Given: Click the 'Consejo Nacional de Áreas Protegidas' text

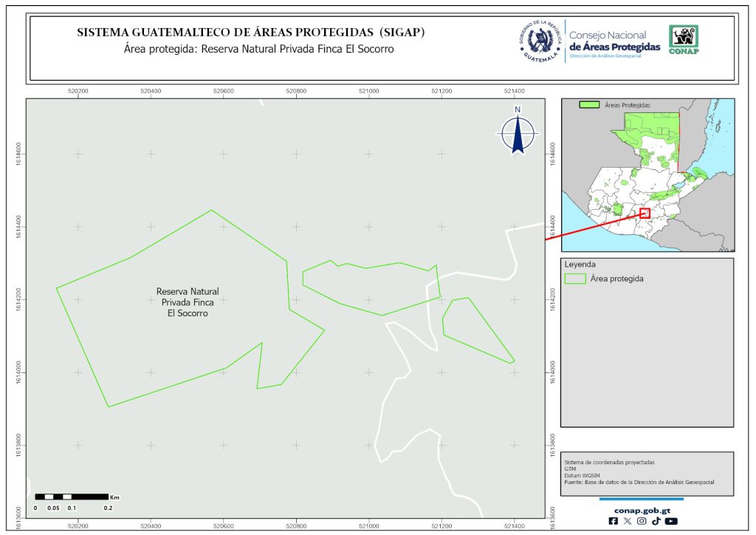Looking at the screenshot, I should (x=614, y=41).
